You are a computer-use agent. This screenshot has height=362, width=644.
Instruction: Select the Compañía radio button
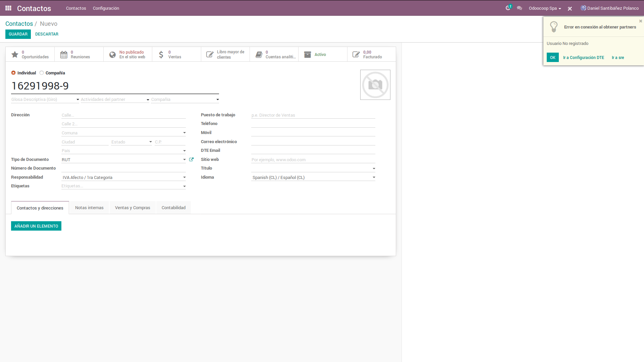(42, 73)
